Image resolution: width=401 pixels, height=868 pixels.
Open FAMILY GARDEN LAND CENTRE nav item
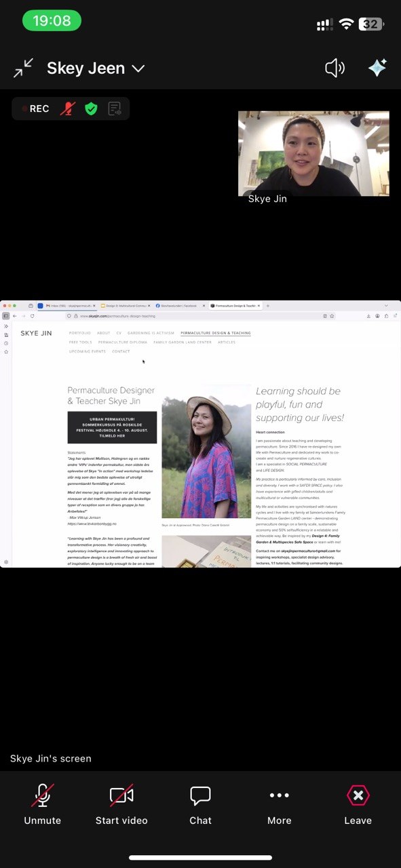pyautogui.click(x=183, y=342)
